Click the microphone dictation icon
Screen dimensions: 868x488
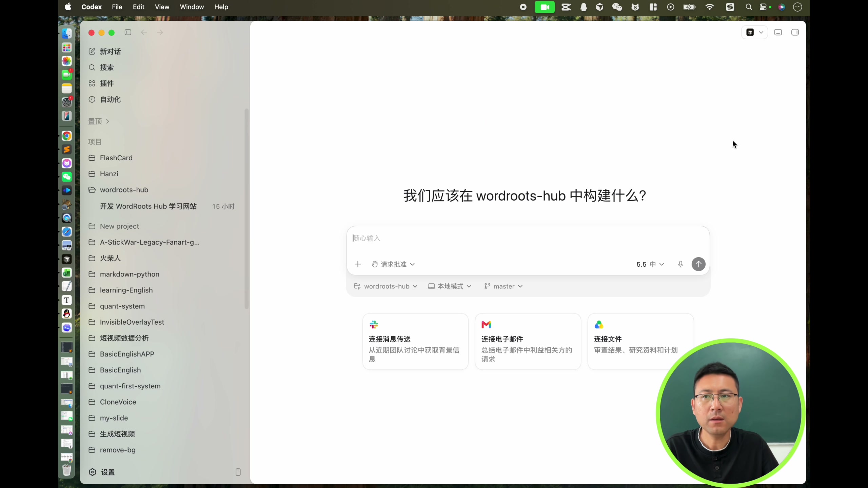tap(680, 264)
